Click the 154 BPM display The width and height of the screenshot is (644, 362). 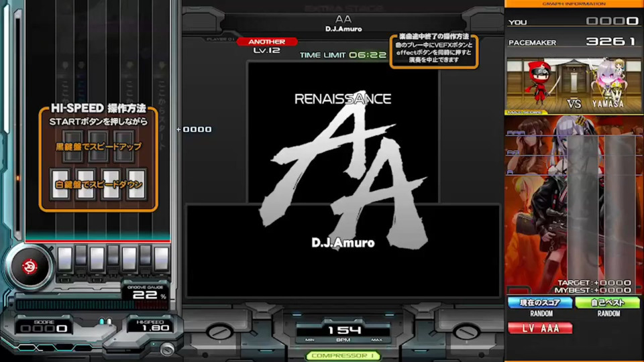point(343,330)
